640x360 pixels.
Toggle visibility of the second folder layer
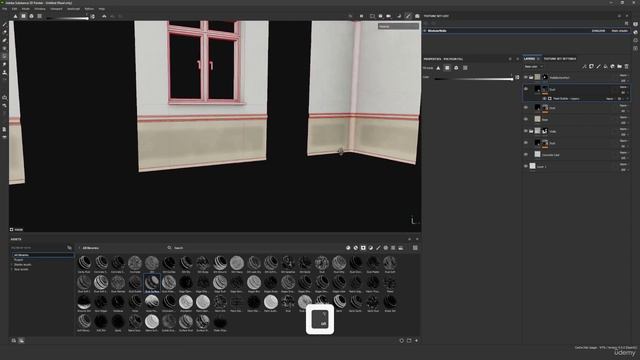tap(526, 131)
